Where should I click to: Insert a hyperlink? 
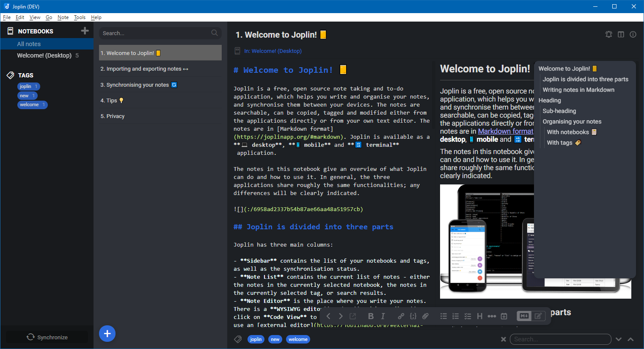[401, 316]
